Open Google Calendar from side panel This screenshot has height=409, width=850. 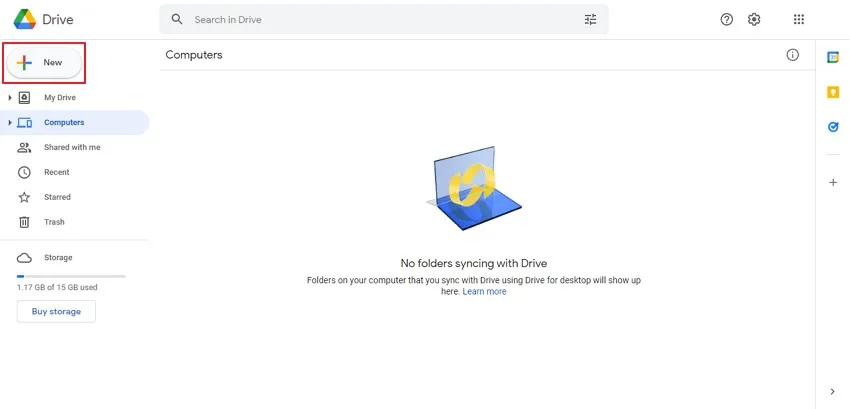[833, 57]
